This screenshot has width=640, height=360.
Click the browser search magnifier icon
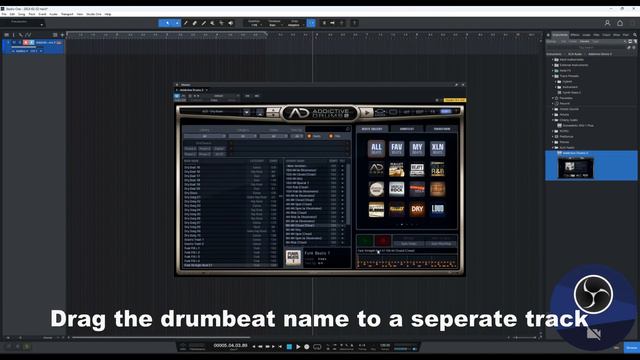[x=635, y=35]
